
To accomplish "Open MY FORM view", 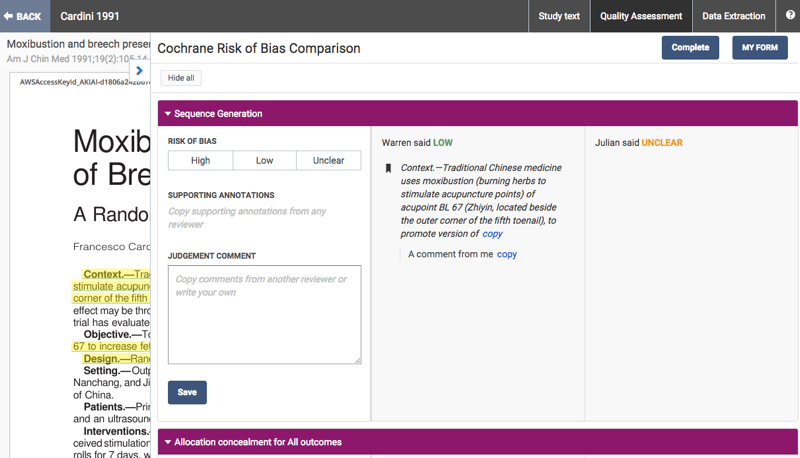I will [x=759, y=47].
